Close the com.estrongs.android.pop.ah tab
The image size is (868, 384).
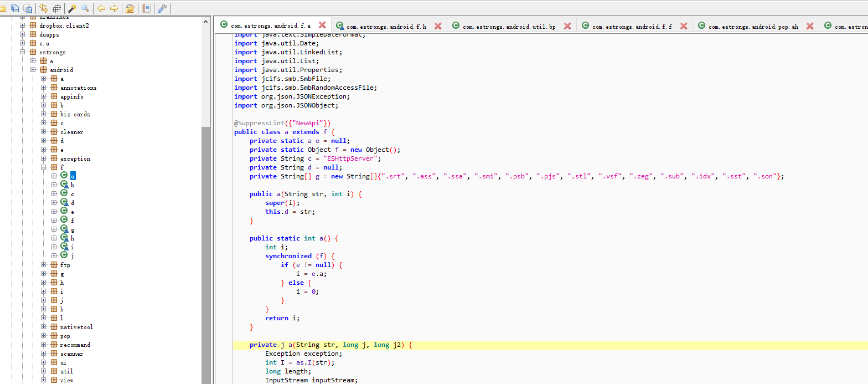click(810, 26)
